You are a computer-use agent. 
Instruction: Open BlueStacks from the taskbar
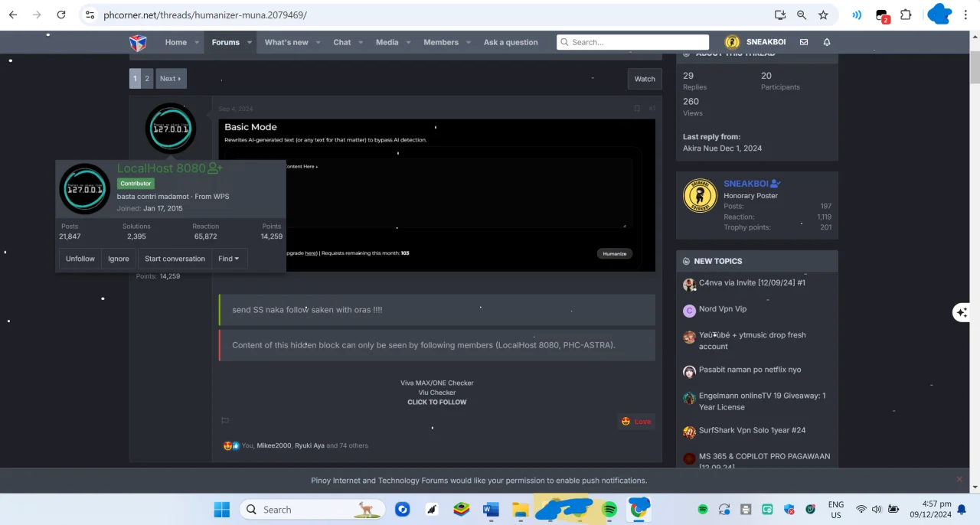(x=461, y=510)
